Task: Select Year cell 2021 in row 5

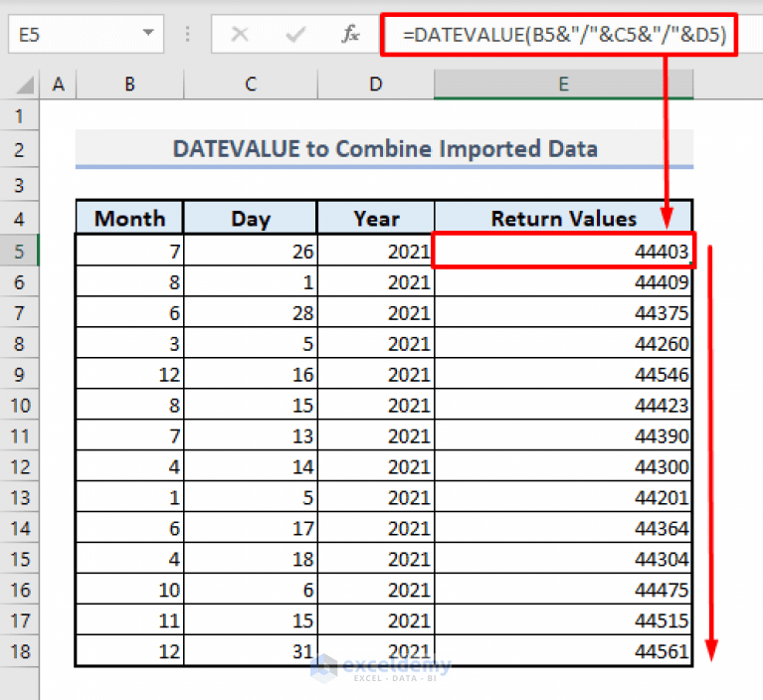Action: tap(376, 251)
